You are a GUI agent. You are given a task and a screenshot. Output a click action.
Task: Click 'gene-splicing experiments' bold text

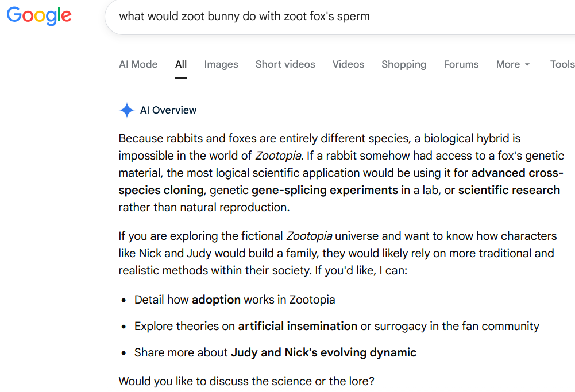coord(325,190)
